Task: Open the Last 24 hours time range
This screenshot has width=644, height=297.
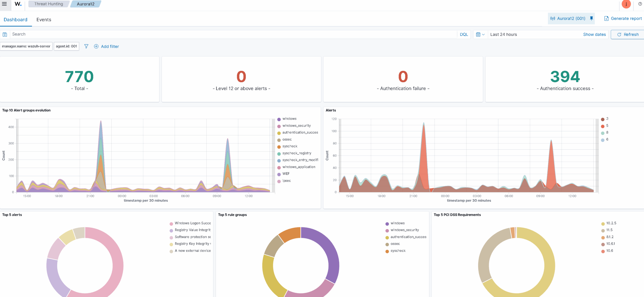Action: [x=504, y=34]
